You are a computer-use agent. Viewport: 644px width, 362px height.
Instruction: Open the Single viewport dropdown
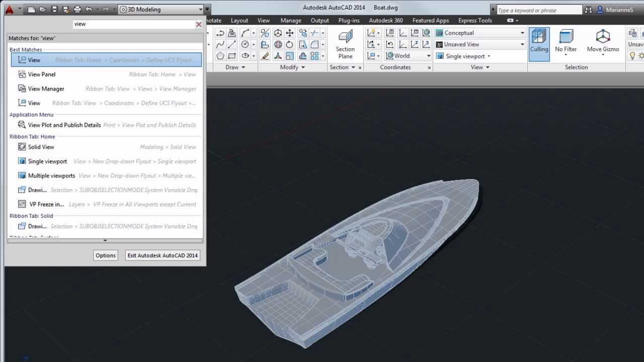click(x=463, y=56)
